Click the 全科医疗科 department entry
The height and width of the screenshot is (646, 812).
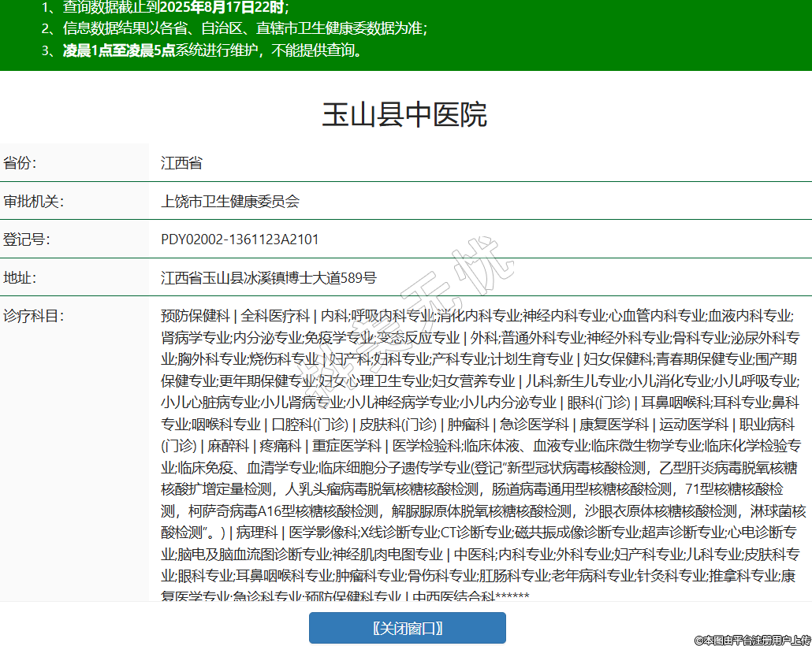pos(275,316)
